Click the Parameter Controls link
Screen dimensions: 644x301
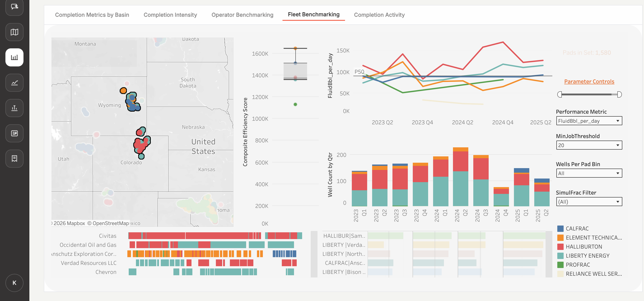click(589, 81)
